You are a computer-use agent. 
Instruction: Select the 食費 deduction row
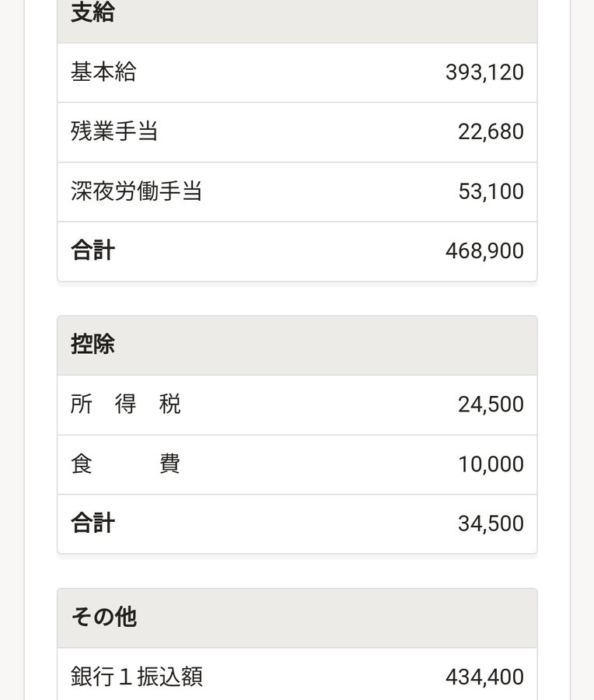pos(297,465)
